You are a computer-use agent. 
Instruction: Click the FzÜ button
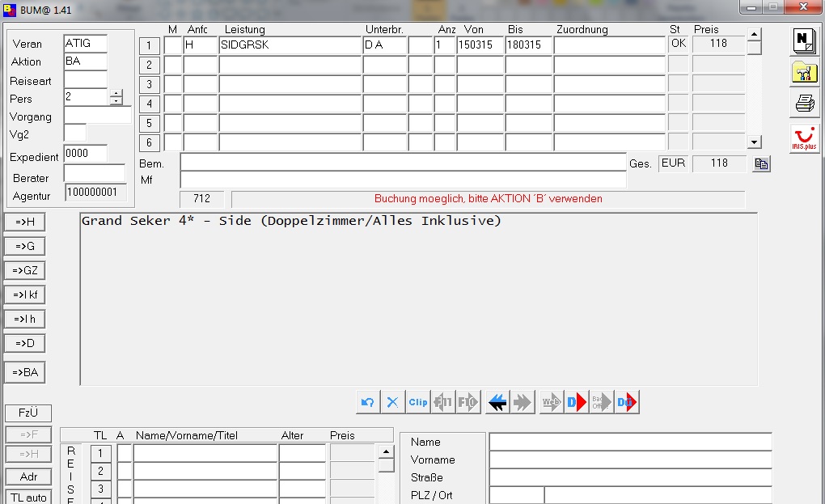[x=28, y=413]
